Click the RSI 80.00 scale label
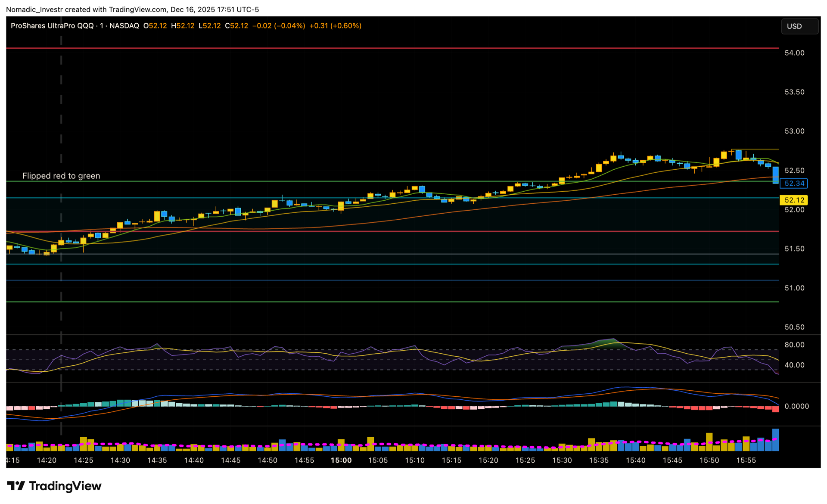Image resolution: width=827 pixels, height=504 pixels. 794,345
